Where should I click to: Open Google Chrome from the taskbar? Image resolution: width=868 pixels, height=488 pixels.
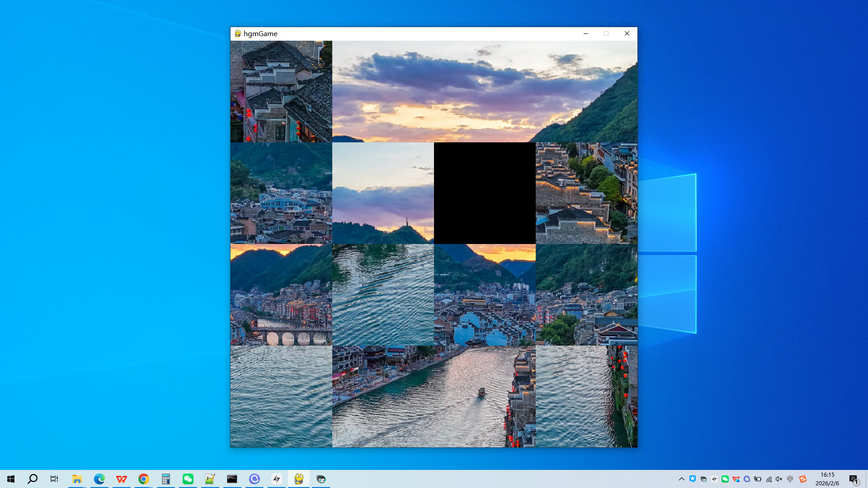(x=143, y=479)
